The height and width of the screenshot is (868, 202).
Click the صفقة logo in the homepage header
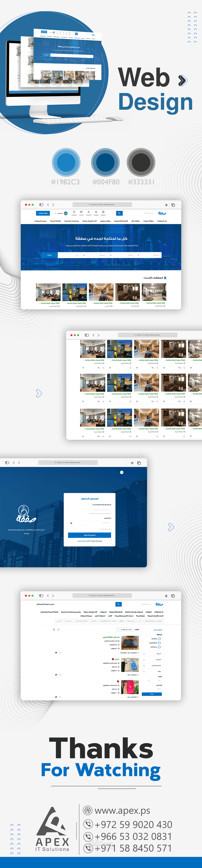click(x=162, y=213)
